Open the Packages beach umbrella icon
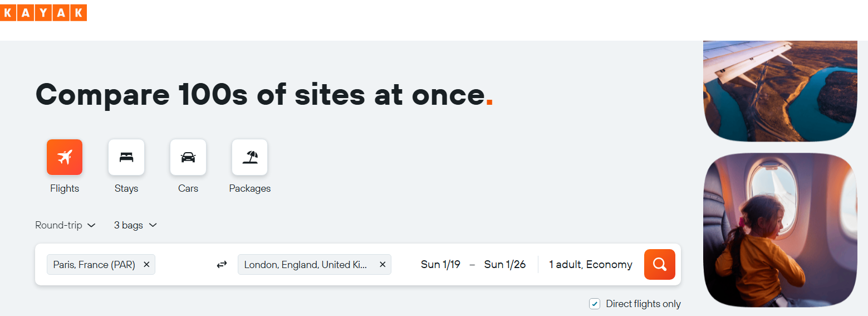The image size is (868, 316). pos(250,157)
